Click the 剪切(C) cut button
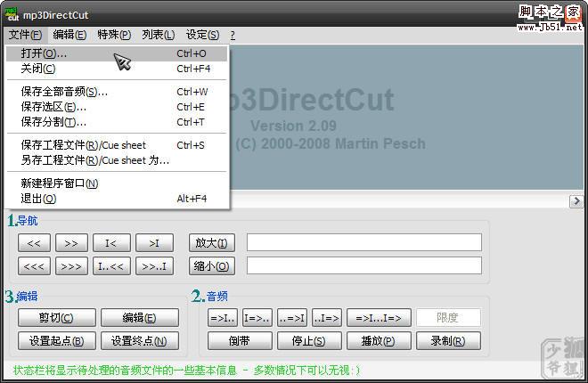Image resolution: width=588 pixels, height=383 pixels. pos(57,318)
